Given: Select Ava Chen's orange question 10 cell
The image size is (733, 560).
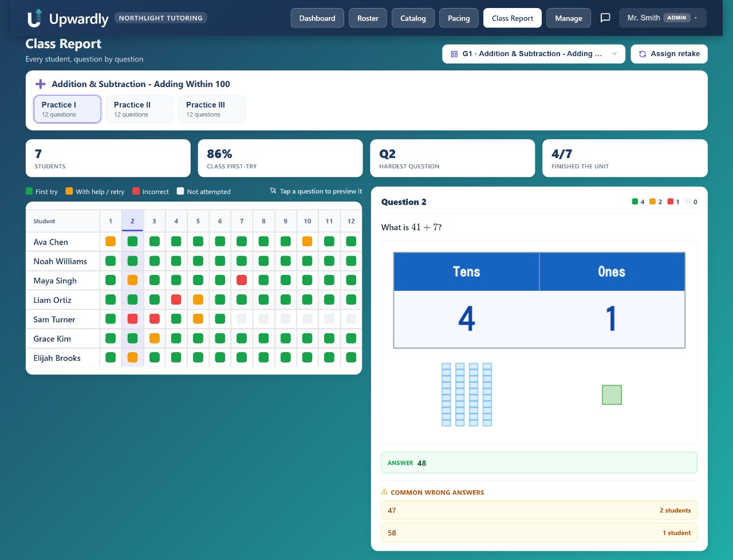Looking at the screenshot, I should 308,242.
